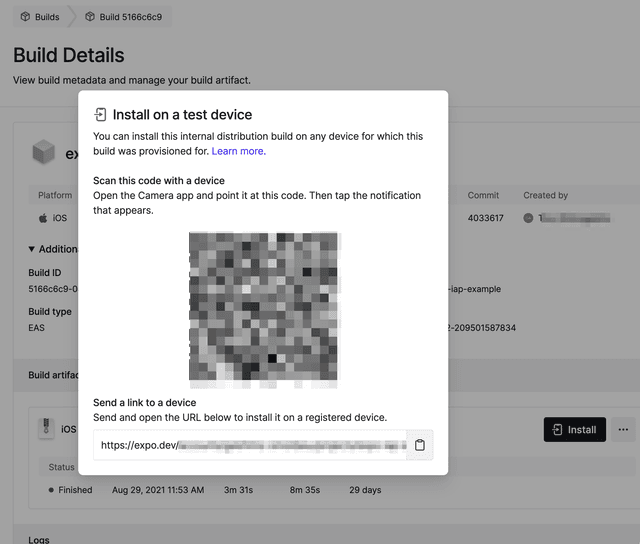Screen dimensions: 640x544
Task: Click commit hash 4033617
Action: click(486, 217)
